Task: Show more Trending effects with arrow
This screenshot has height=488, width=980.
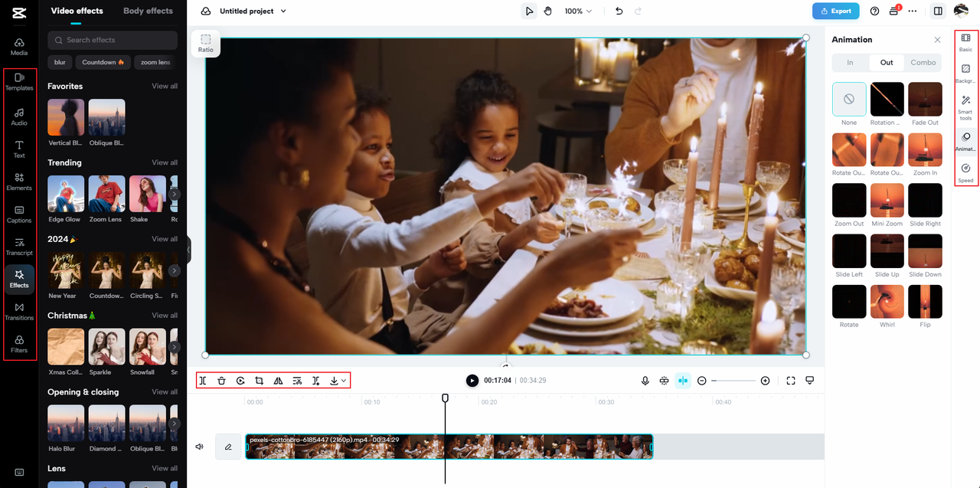Action: point(175,195)
